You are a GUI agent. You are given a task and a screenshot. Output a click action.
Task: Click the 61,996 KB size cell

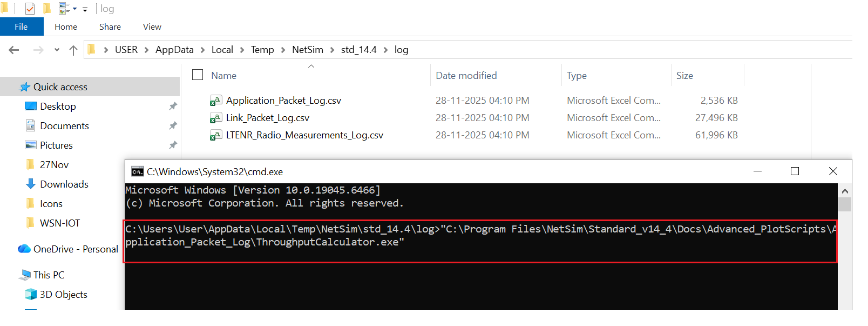click(716, 135)
